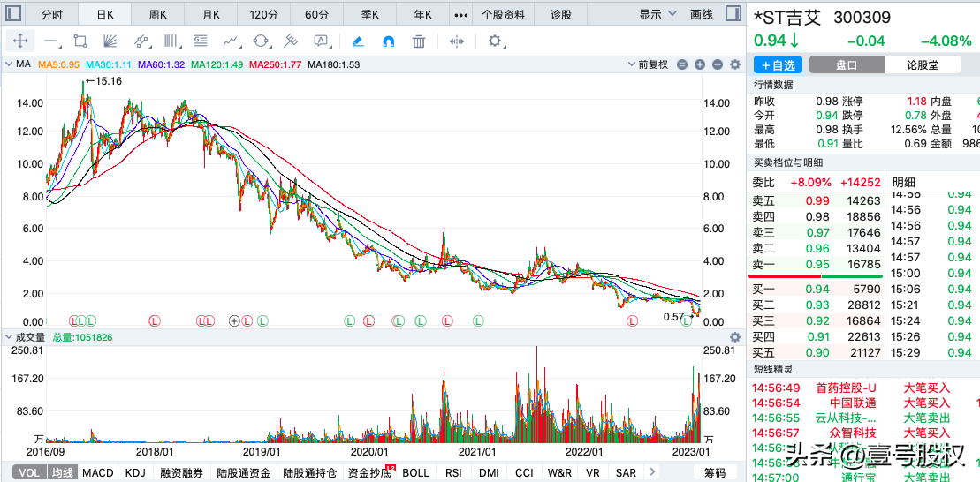Switch to the 盘口 segment
Viewport: 980px width, 482px height.
coord(847,64)
